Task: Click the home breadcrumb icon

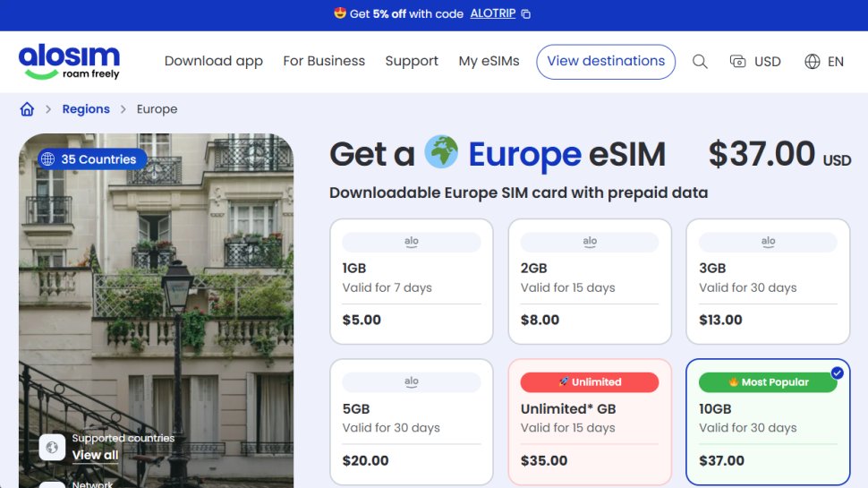Action: click(x=27, y=109)
